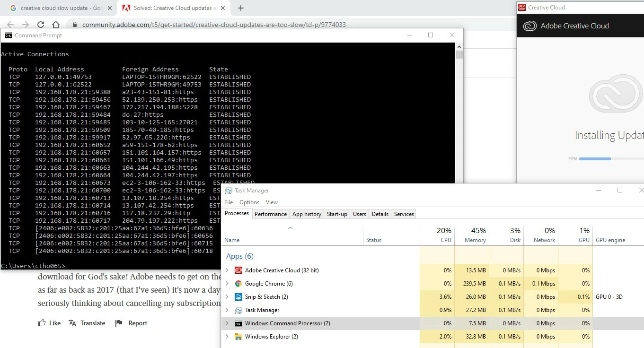
Task: Click the GPU engine column header
Action: tap(610, 240)
